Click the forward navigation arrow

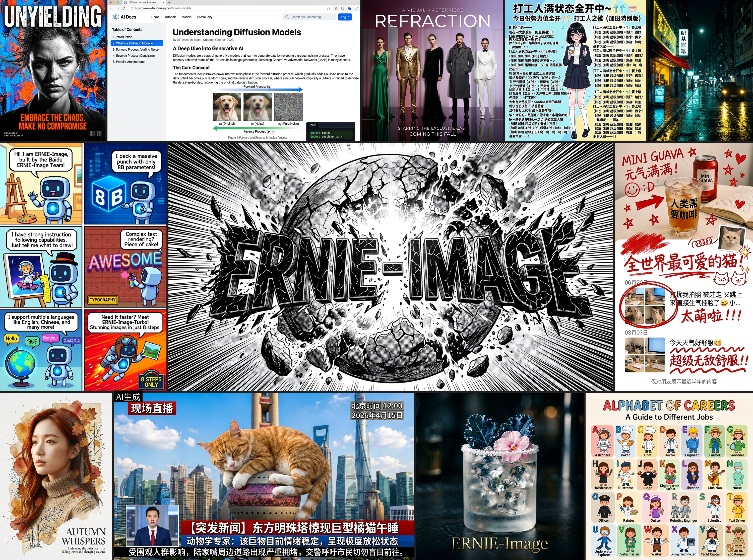coord(117,8)
